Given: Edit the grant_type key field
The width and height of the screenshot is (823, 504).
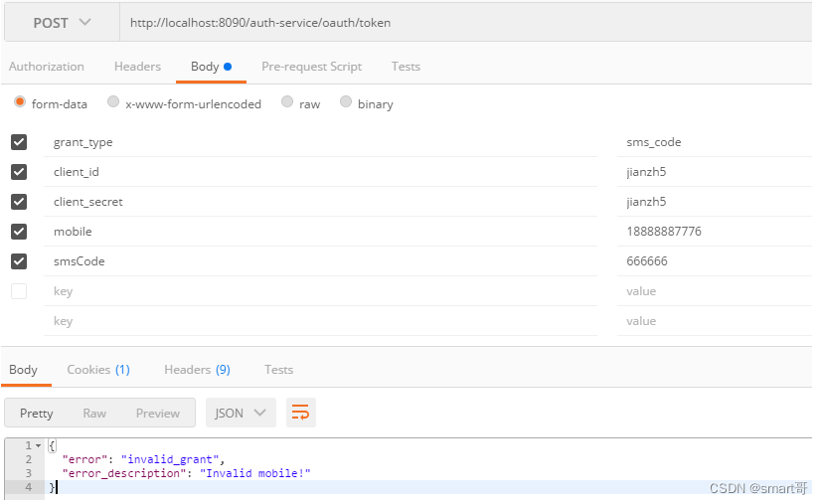Looking at the screenshot, I should [320, 142].
